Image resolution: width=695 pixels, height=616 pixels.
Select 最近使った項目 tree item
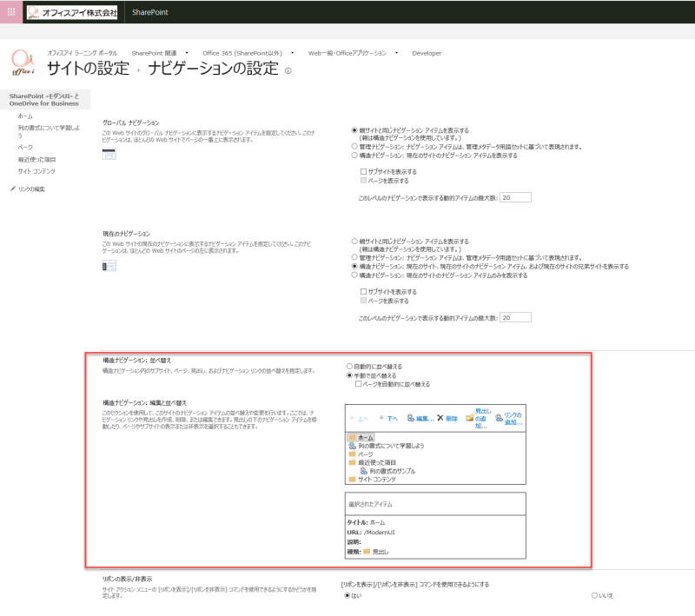(x=377, y=463)
